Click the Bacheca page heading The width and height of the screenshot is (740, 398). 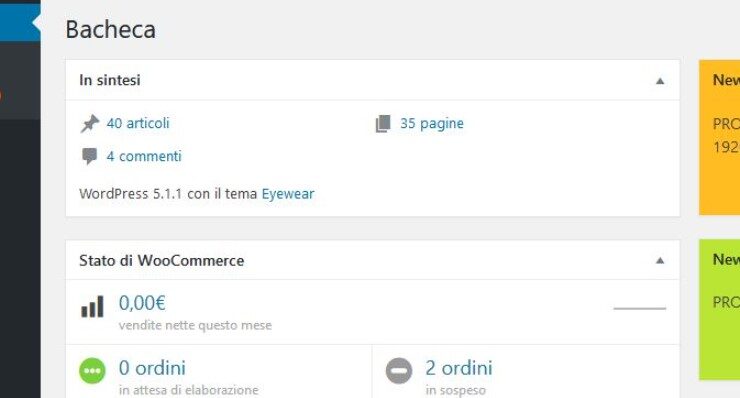coord(110,30)
